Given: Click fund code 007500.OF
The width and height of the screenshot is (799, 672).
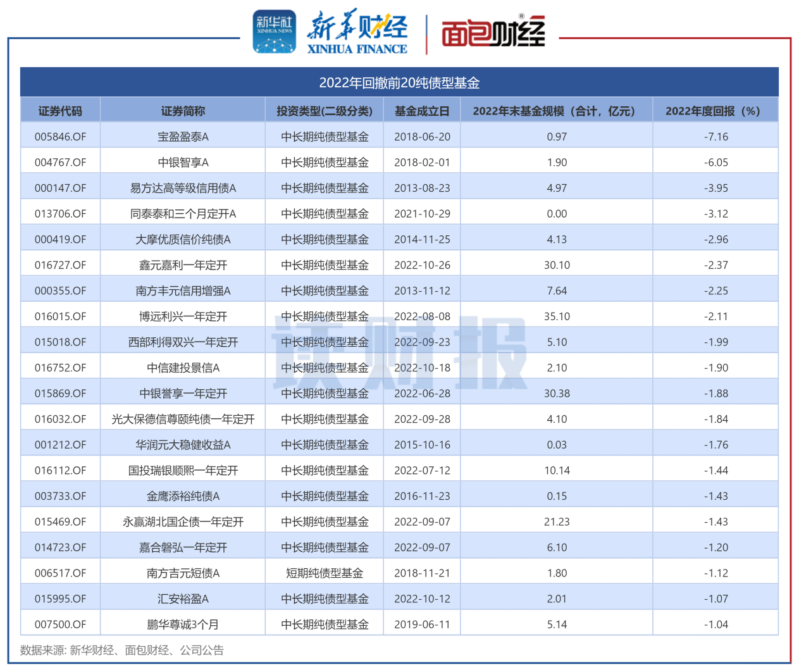Looking at the screenshot, I should pyautogui.click(x=60, y=625).
